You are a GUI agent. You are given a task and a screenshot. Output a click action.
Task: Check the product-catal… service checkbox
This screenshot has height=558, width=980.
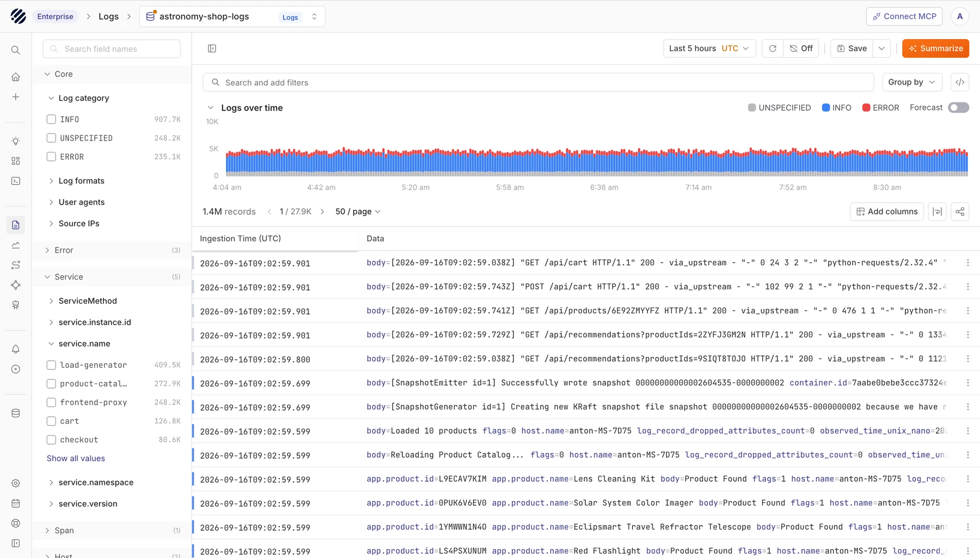pyautogui.click(x=51, y=384)
